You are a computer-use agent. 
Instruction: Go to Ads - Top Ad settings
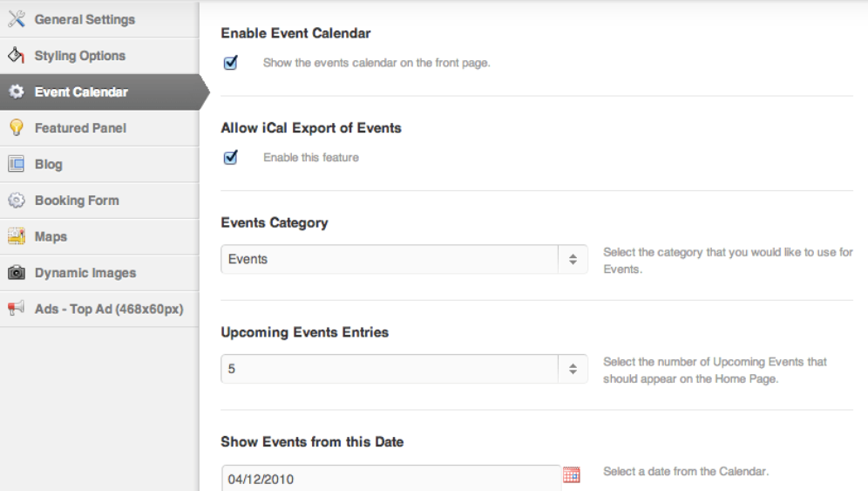pos(99,310)
